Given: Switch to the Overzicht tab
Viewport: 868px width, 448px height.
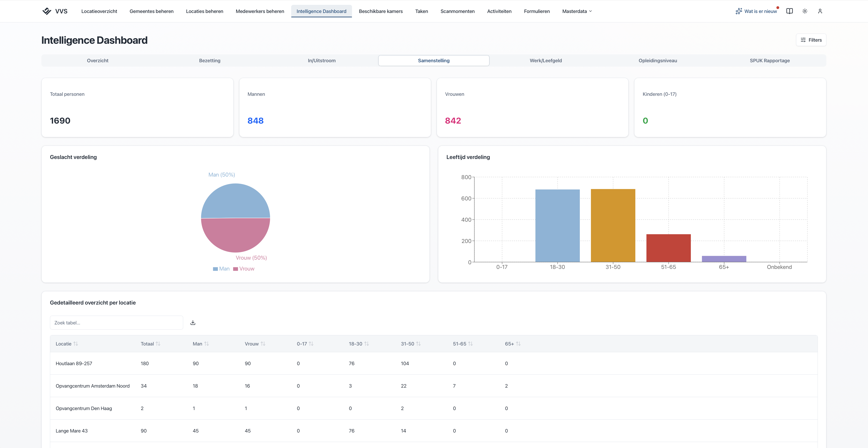Looking at the screenshot, I should (98, 61).
